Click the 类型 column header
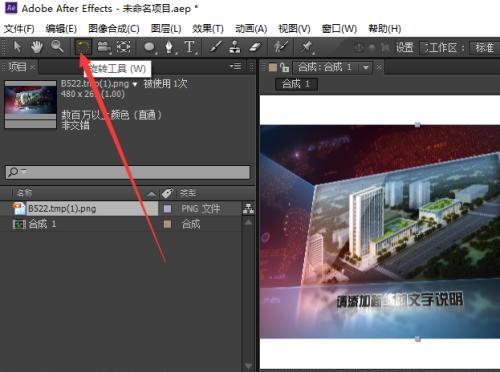 [188, 193]
